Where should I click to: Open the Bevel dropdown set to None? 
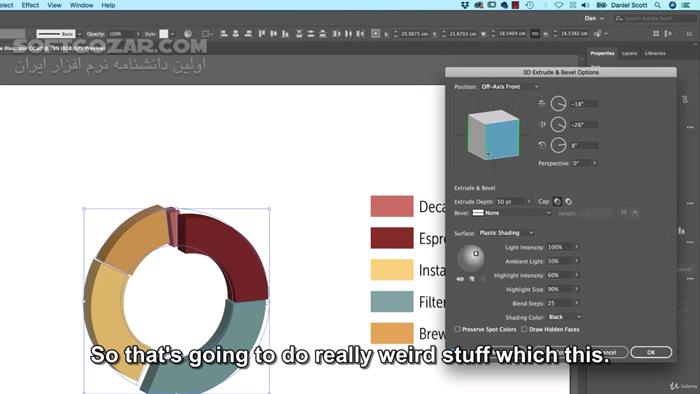[x=512, y=213]
